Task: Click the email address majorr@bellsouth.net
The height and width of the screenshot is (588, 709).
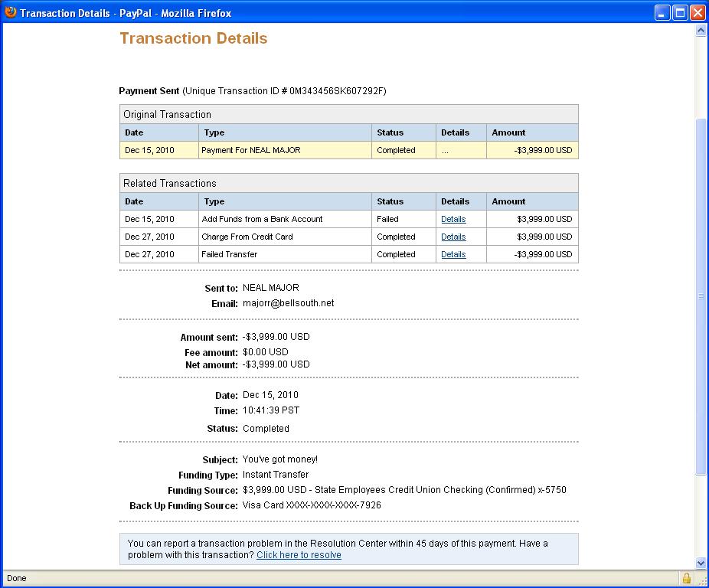Action: pos(288,303)
